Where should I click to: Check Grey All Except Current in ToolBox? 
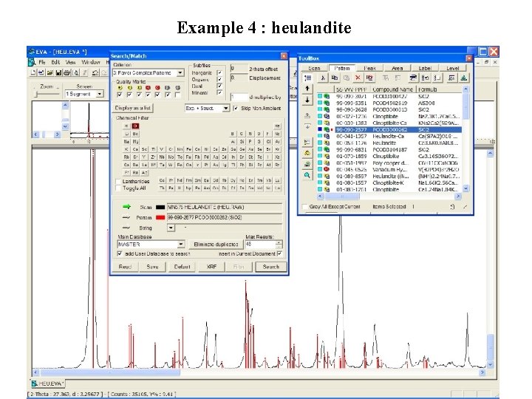click(304, 206)
